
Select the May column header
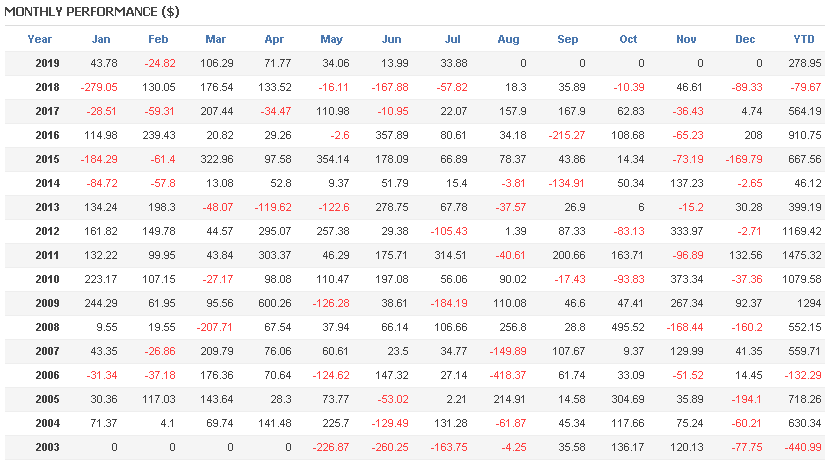(331, 39)
